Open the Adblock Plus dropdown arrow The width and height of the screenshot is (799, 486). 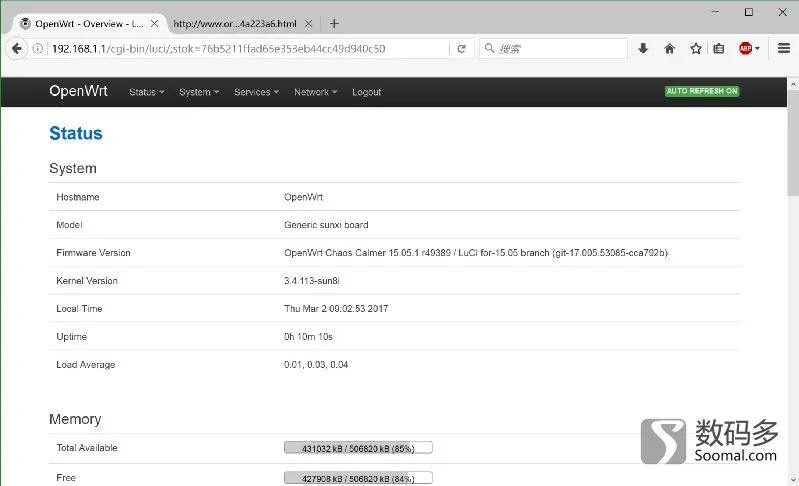point(757,48)
